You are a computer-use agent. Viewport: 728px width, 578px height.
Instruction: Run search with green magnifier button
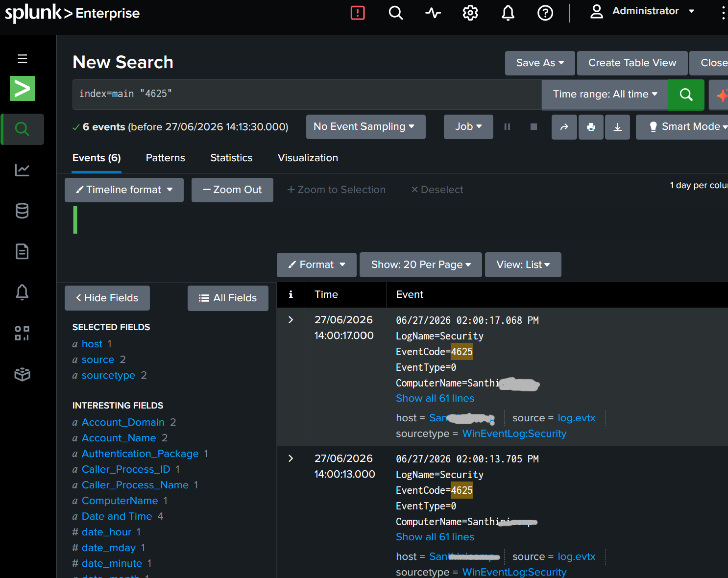(x=686, y=95)
